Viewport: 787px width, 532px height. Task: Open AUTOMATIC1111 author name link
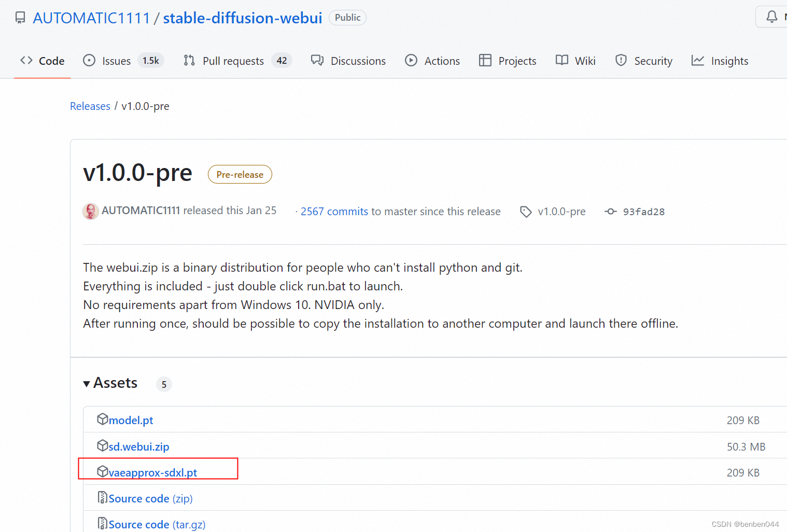click(141, 211)
